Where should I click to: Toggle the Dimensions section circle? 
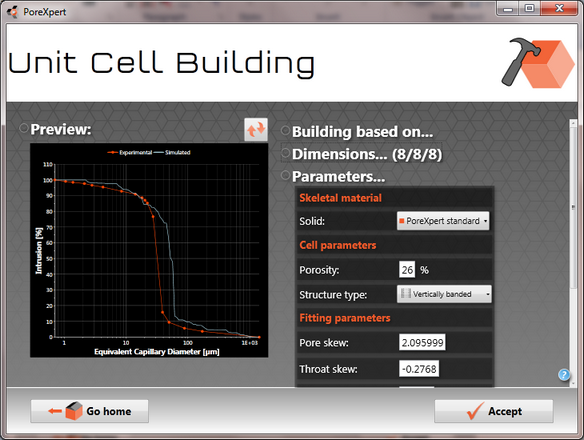click(286, 153)
